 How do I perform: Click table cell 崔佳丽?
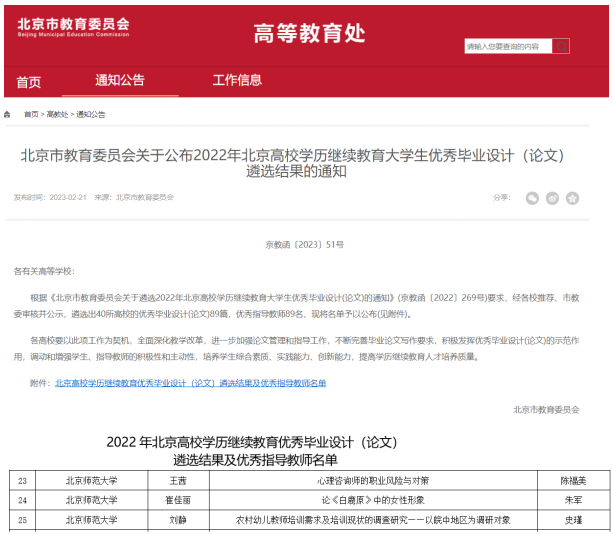178,500
